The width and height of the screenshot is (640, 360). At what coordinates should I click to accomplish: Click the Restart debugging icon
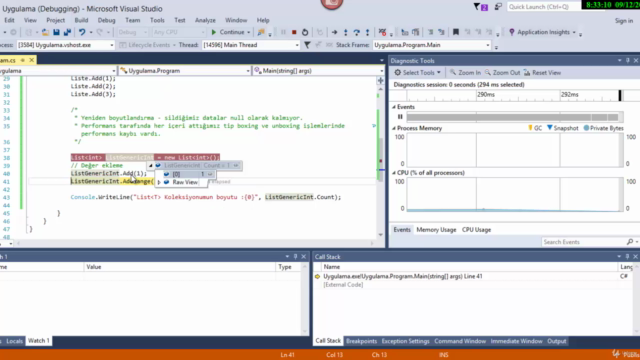coord(305,32)
